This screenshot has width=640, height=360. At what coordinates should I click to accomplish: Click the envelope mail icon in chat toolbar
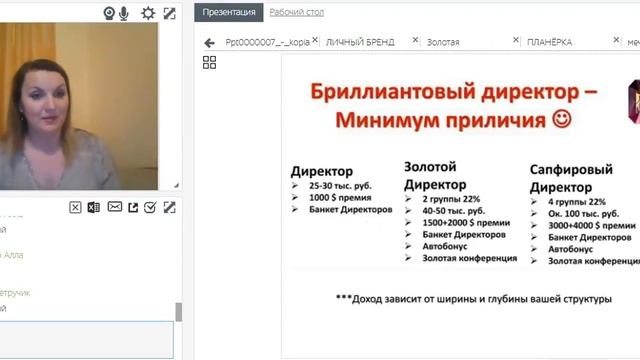tap(115, 207)
